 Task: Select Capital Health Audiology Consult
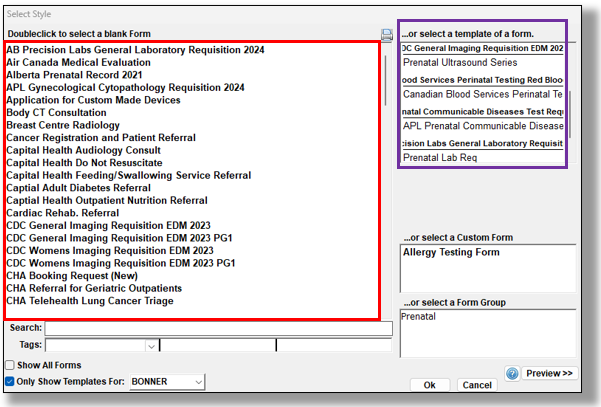coord(84,150)
